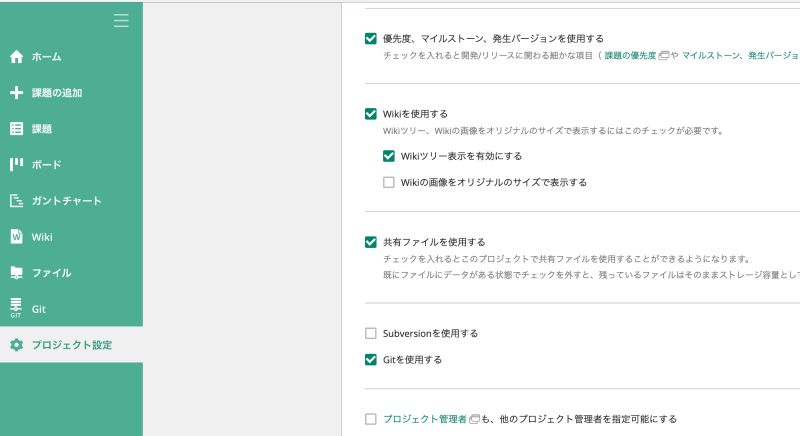
Task: Click the issues list icon
Action: click(16, 129)
